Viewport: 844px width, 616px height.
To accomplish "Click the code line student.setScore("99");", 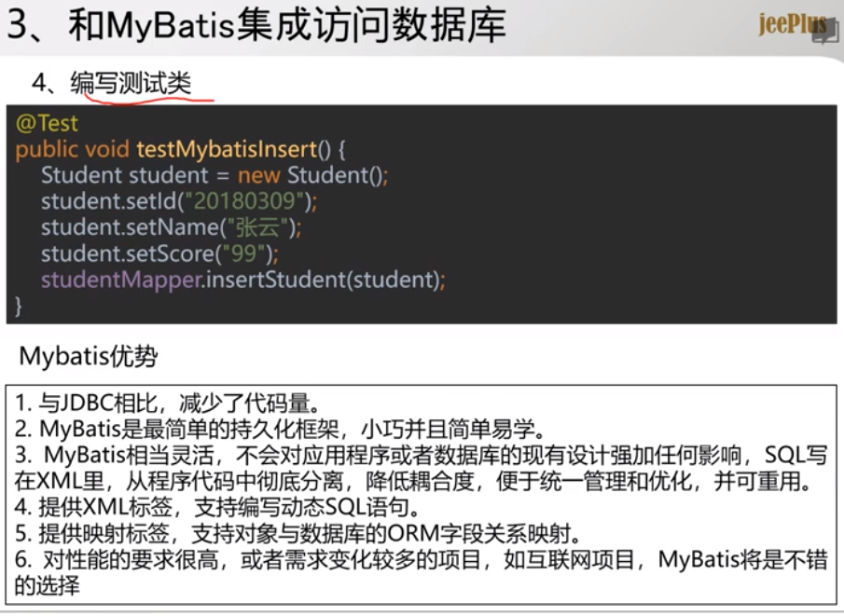I will tap(159, 253).
